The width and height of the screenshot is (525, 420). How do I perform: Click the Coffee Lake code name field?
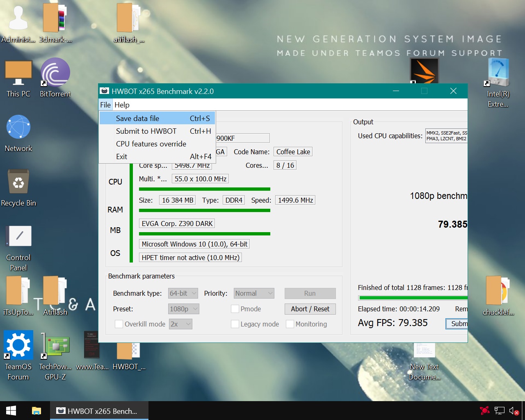293,152
